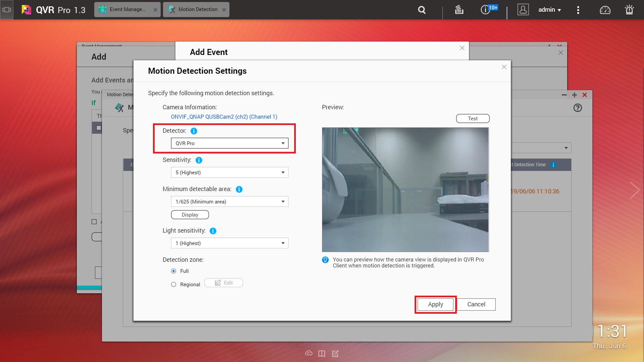Select the Regional detection zone radio

point(173,284)
